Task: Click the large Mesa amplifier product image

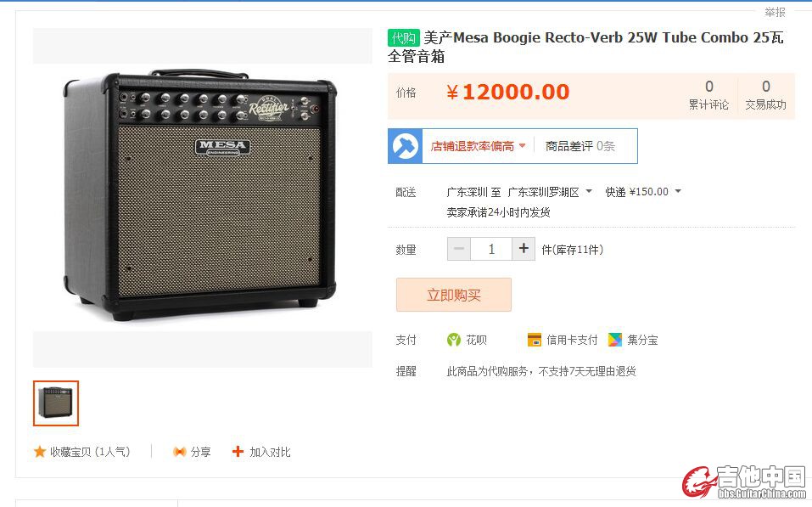Action: click(x=202, y=195)
